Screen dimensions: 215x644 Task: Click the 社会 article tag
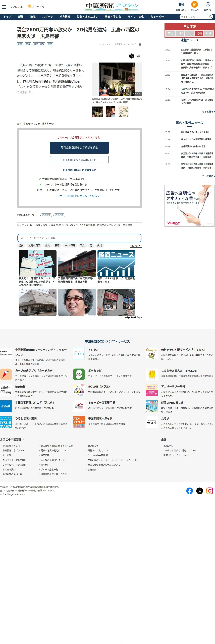[x=20, y=44]
